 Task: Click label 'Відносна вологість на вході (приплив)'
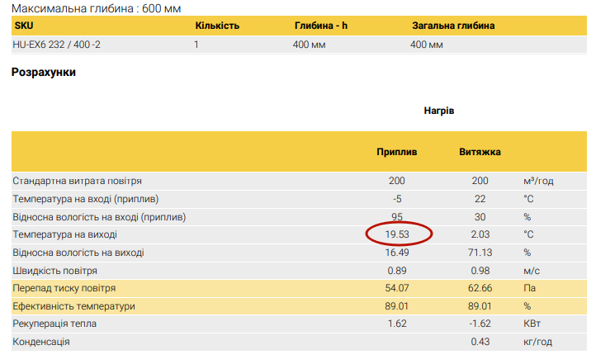click(99, 217)
